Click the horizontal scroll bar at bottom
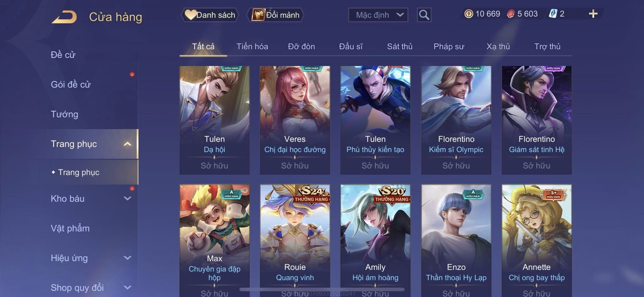 [322, 289]
